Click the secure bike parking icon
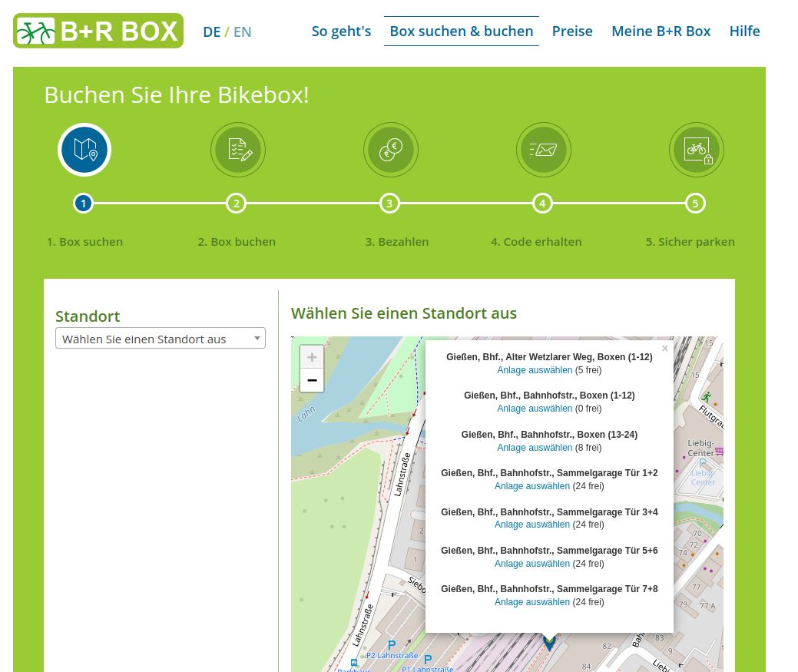798x672 pixels. 696,149
